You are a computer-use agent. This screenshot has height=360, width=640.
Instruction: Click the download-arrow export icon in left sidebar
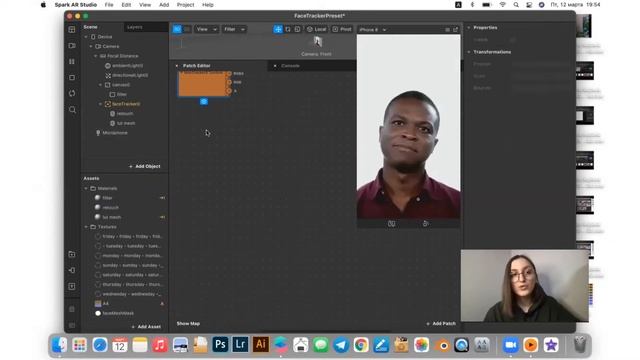tap(72, 286)
